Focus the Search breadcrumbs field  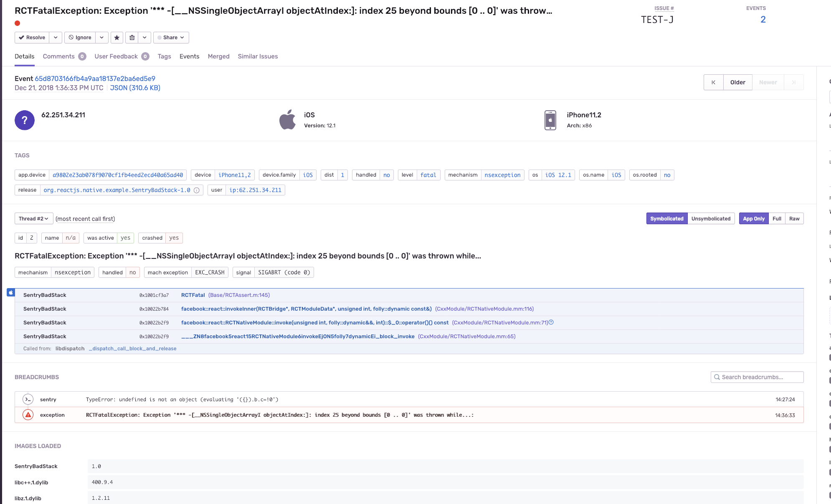[x=757, y=377]
